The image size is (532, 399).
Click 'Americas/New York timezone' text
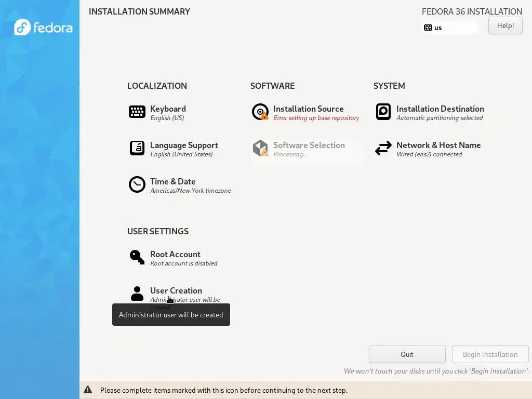click(x=190, y=190)
